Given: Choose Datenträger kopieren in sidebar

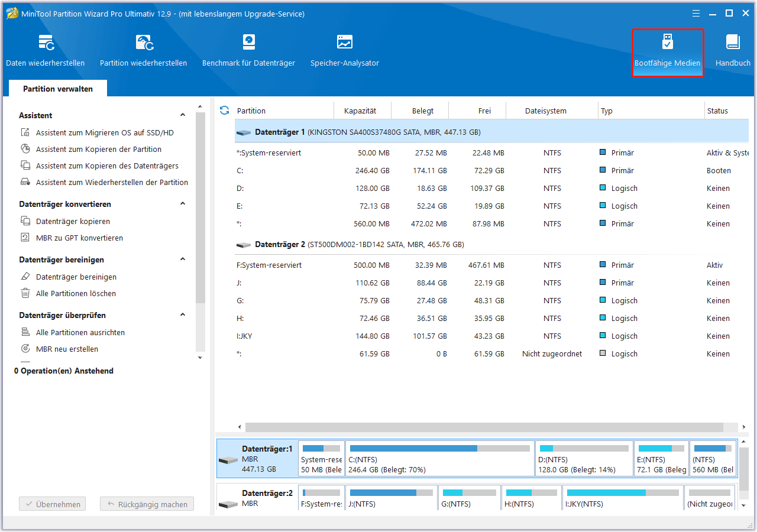Looking at the screenshot, I should (x=66, y=222).
